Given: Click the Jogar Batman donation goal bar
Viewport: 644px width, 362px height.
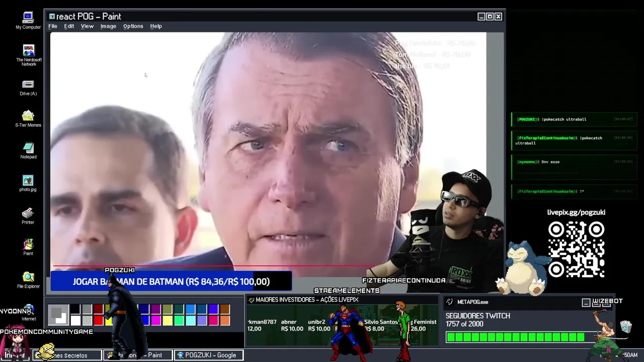Looking at the screenshot, I should [x=171, y=282].
